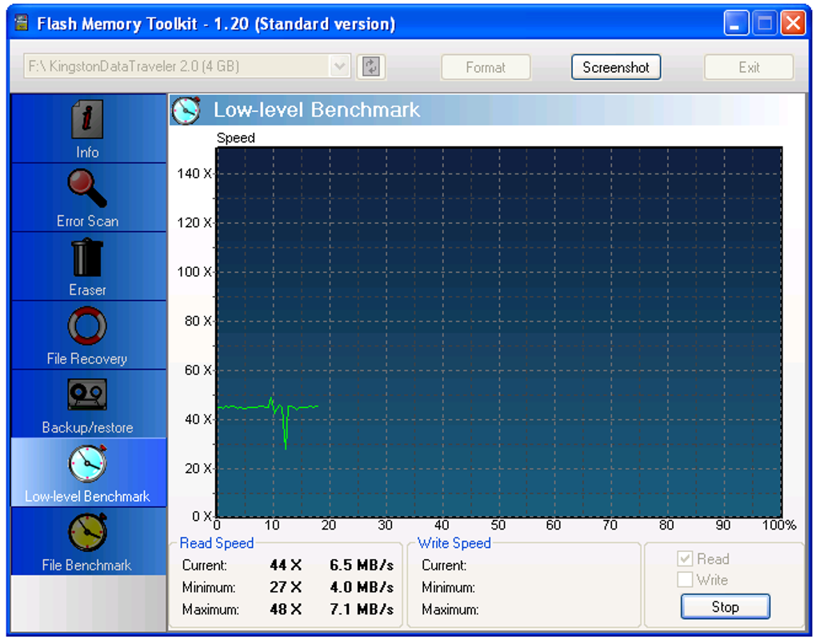Screen dimensions: 816x644
Task: Toggle the Read checkbox
Action: click(685, 558)
